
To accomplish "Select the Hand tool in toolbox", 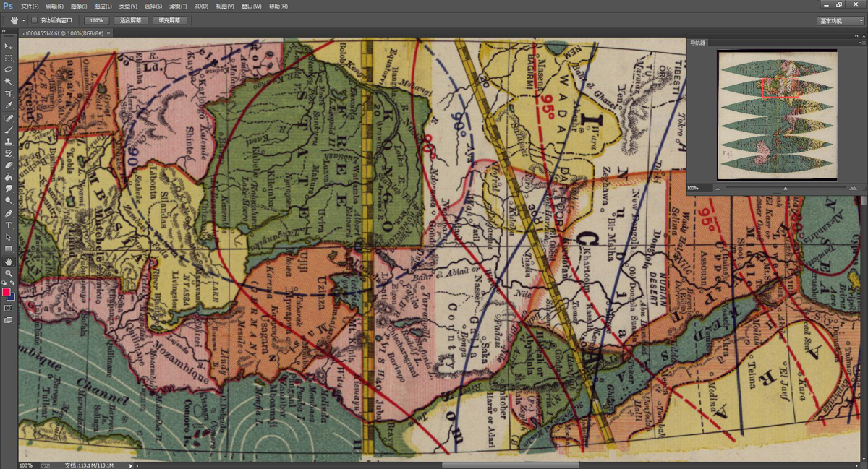I will click(x=9, y=262).
